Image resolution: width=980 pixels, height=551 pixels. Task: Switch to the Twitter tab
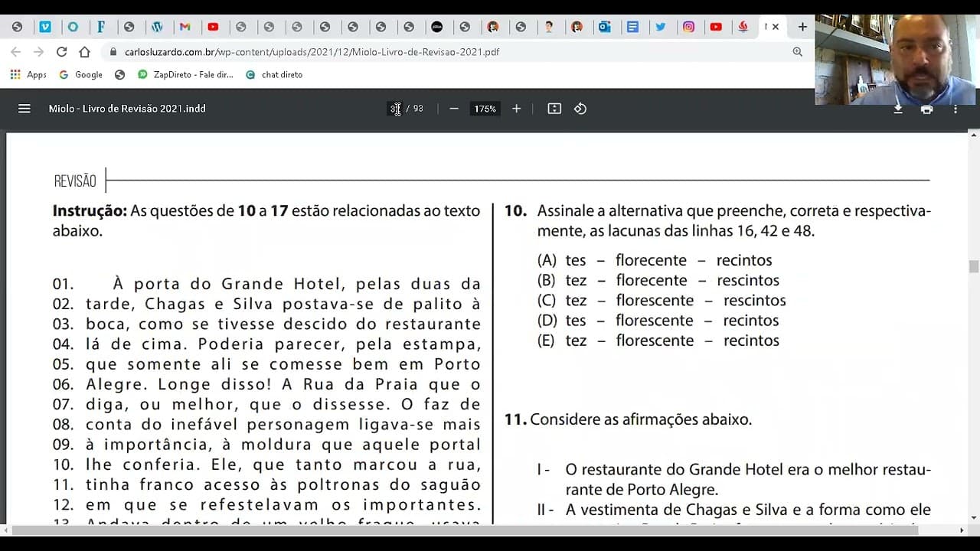coord(660,27)
